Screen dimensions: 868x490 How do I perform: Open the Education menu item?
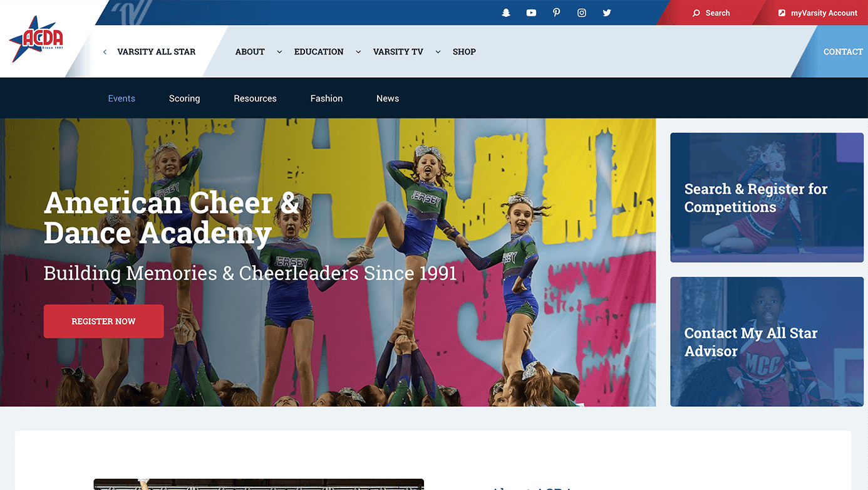tap(319, 52)
